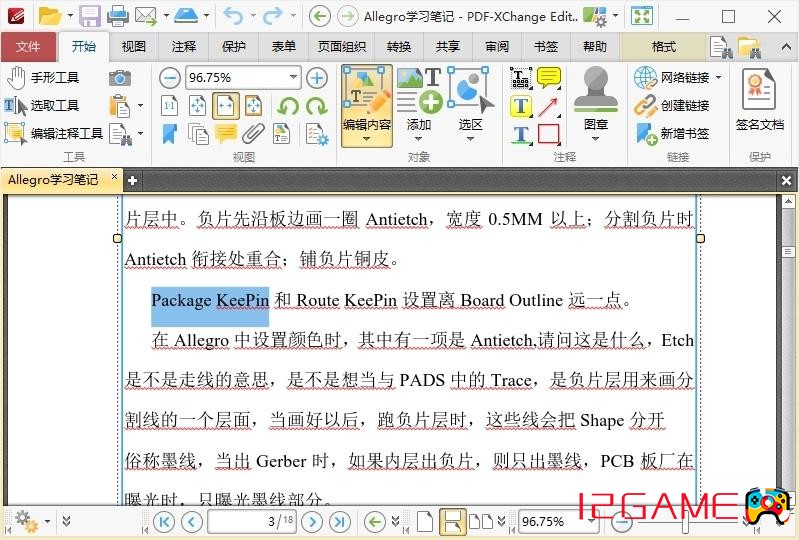Switch to the Comment (注释) ribbon tab
This screenshot has width=799, height=540.
(184, 47)
